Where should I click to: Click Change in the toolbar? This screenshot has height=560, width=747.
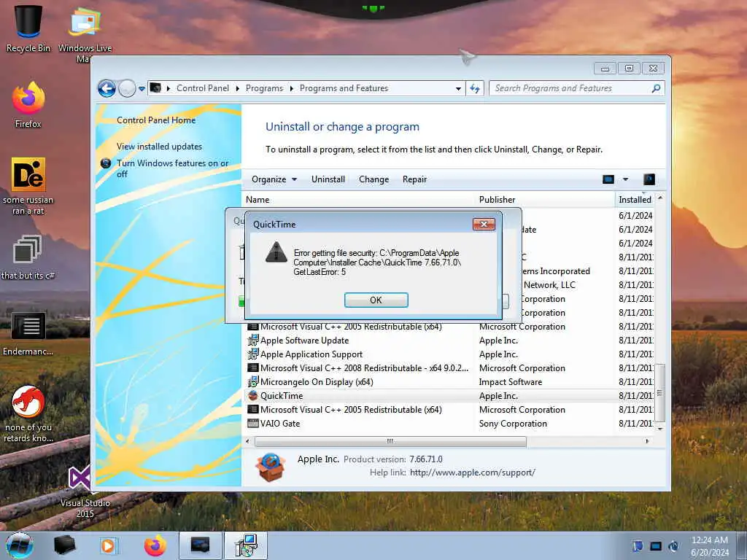(x=373, y=179)
